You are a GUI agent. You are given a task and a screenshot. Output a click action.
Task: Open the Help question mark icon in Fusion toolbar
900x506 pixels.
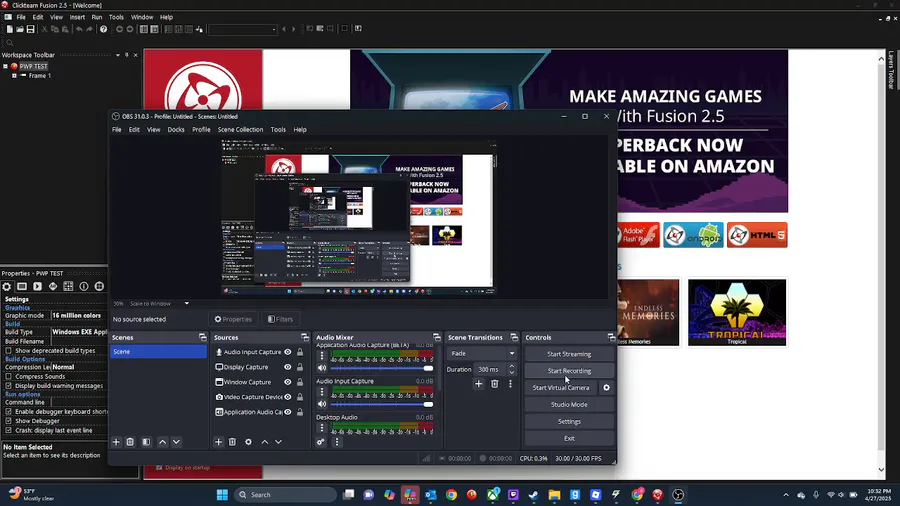click(x=103, y=29)
